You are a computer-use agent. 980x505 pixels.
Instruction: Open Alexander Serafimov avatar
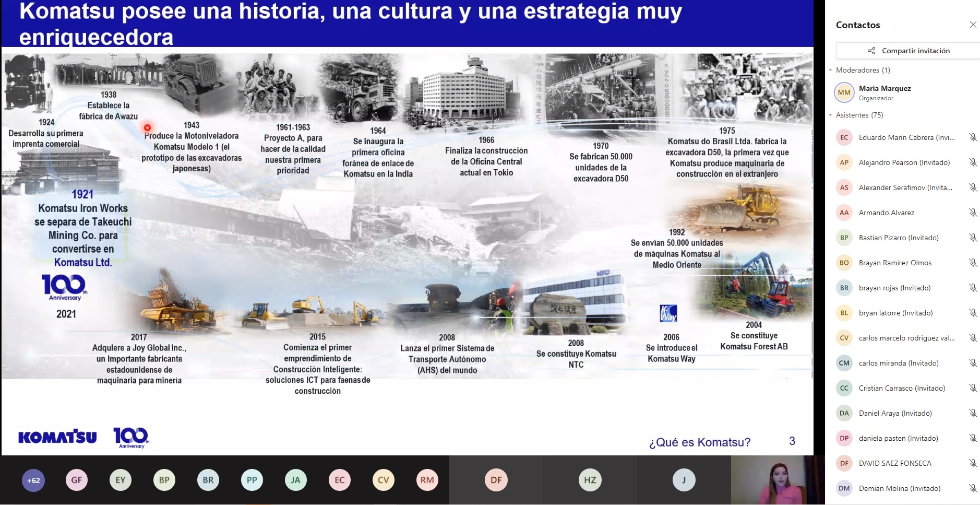pos(844,187)
